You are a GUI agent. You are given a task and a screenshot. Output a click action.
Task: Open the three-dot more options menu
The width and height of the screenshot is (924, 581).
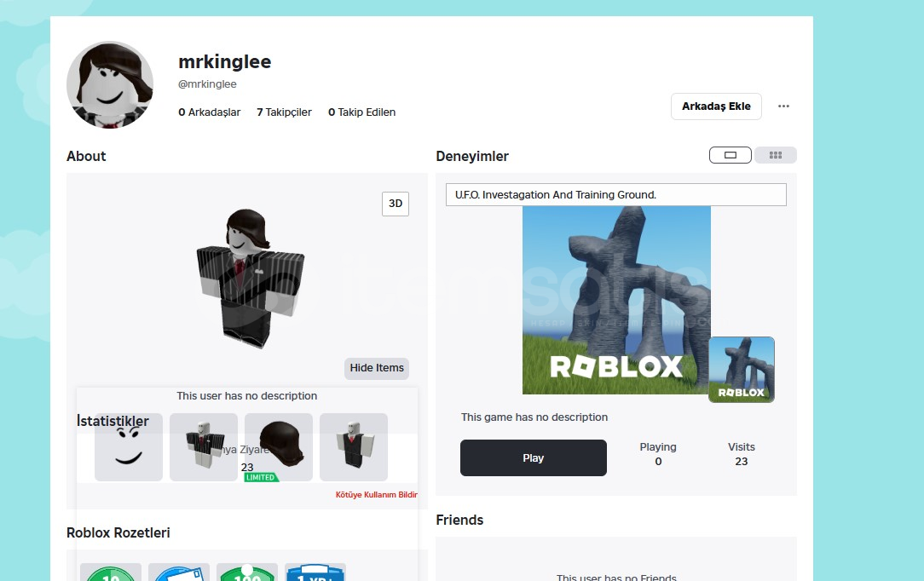783,106
